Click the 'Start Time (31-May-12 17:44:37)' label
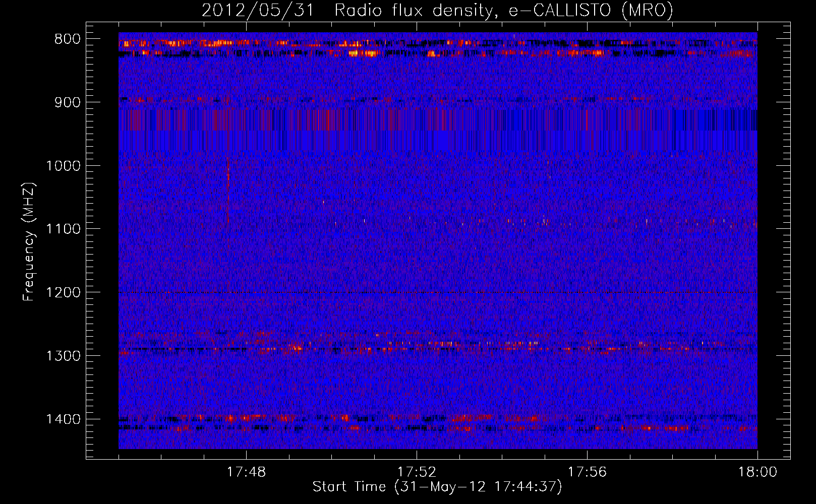Viewport: 816px width, 504px height. click(437, 487)
